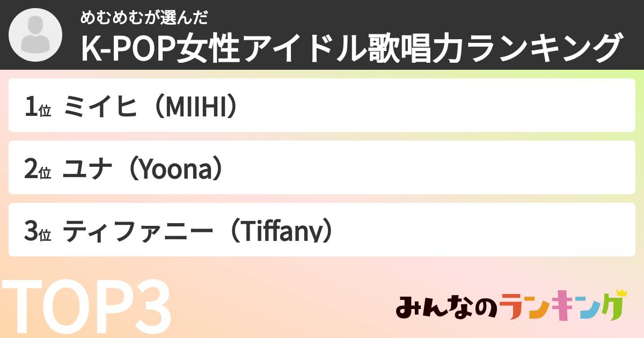Image resolution: width=644 pixels, height=338 pixels.
Task: Click the 3位 rank badge
Action: 38,232
